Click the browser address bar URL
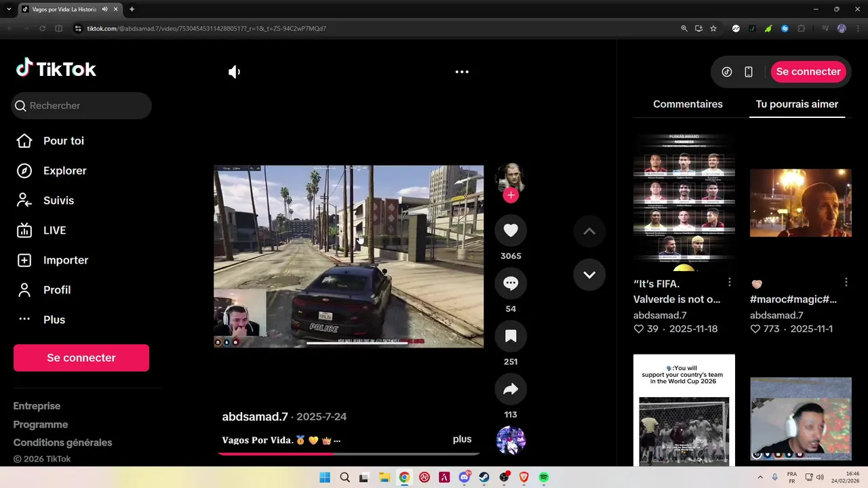The image size is (868, 488). point(207,28)
